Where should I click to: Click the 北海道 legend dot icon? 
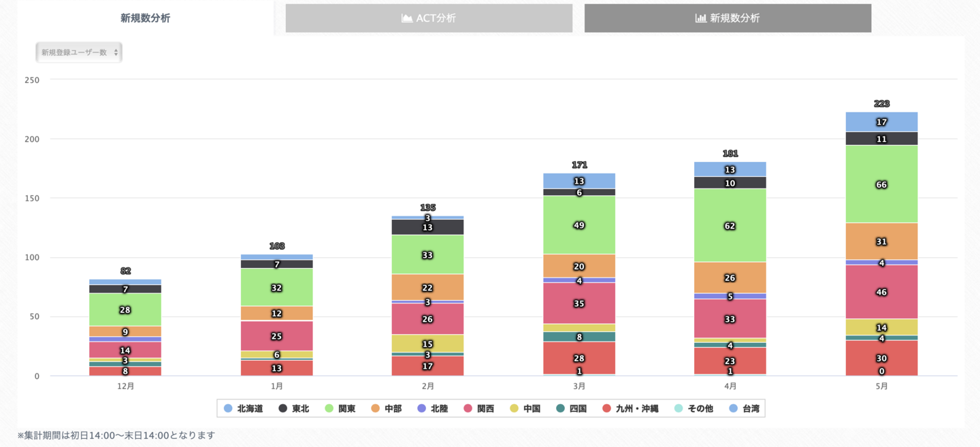[228, 409]
